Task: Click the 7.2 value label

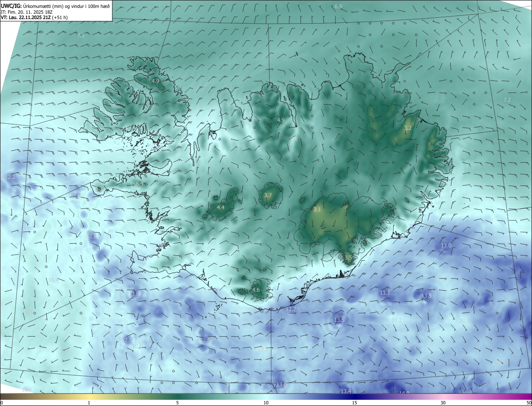Action: pos(507,100)
